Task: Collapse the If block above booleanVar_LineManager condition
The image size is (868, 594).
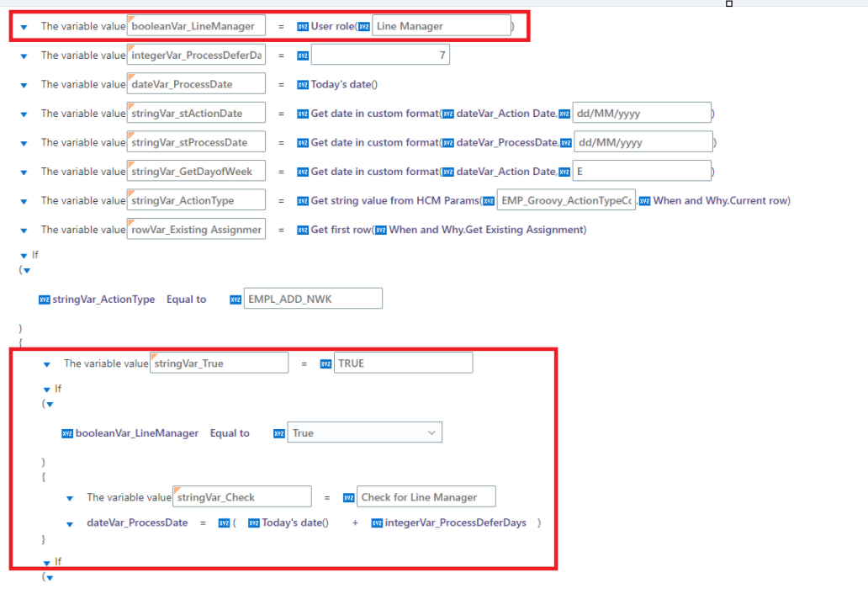Action: (x=47, y=390)
